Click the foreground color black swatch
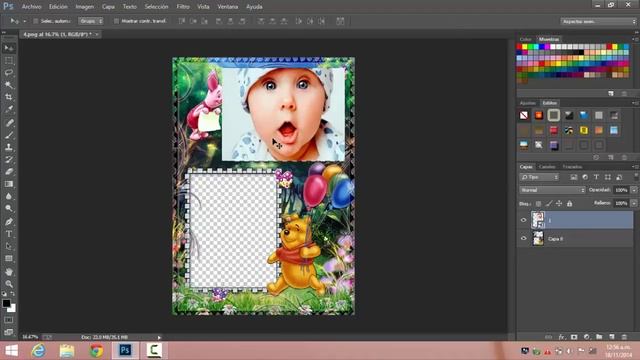 pyautogui.click(x=6, y=303)
